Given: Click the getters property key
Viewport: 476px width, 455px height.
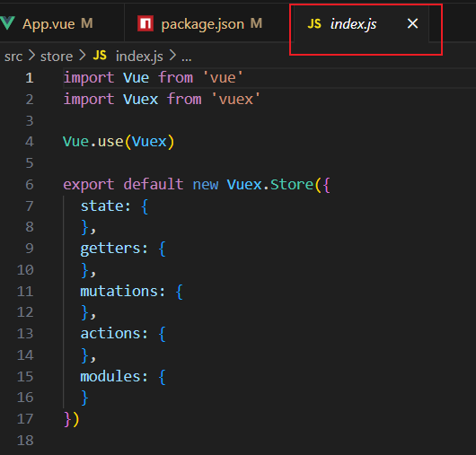Looking at the screenshot, I should 110,249.
